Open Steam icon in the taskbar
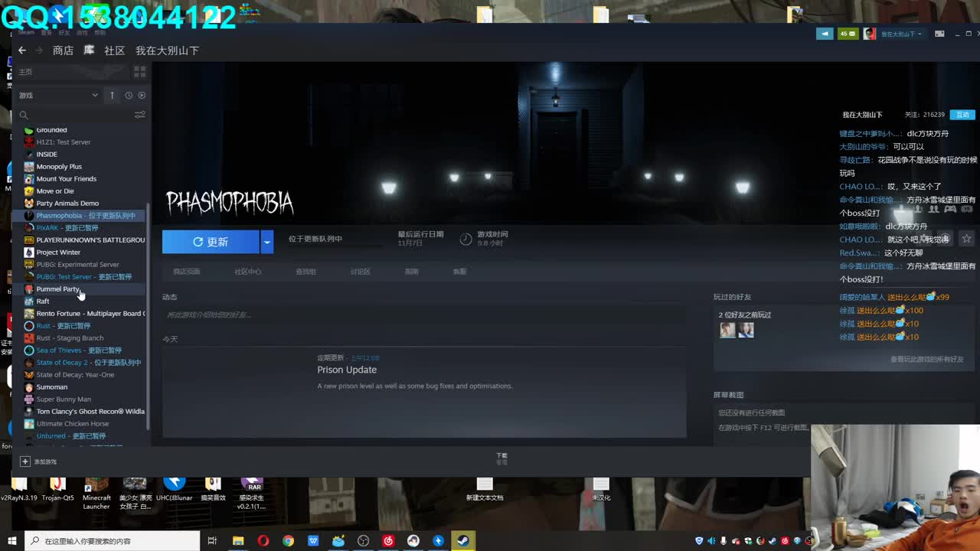This screenshot has width=980, height=551. [x=463, y=541]
